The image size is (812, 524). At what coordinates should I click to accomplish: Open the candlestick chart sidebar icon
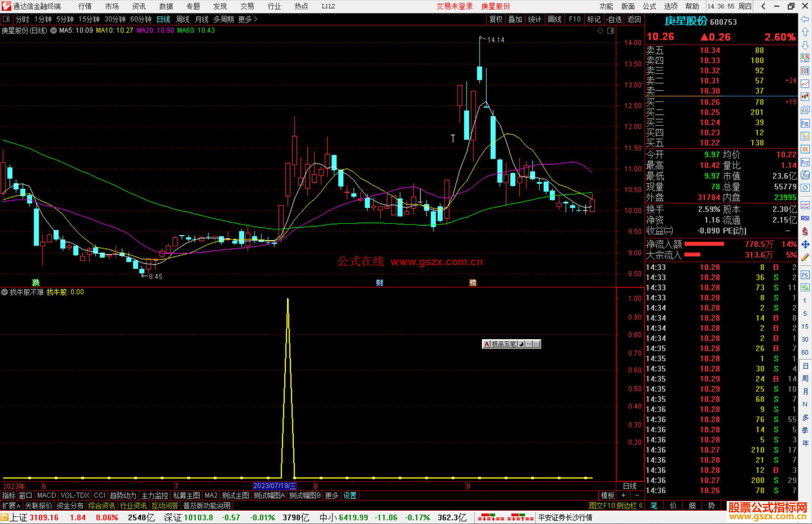tap(805, 97)
